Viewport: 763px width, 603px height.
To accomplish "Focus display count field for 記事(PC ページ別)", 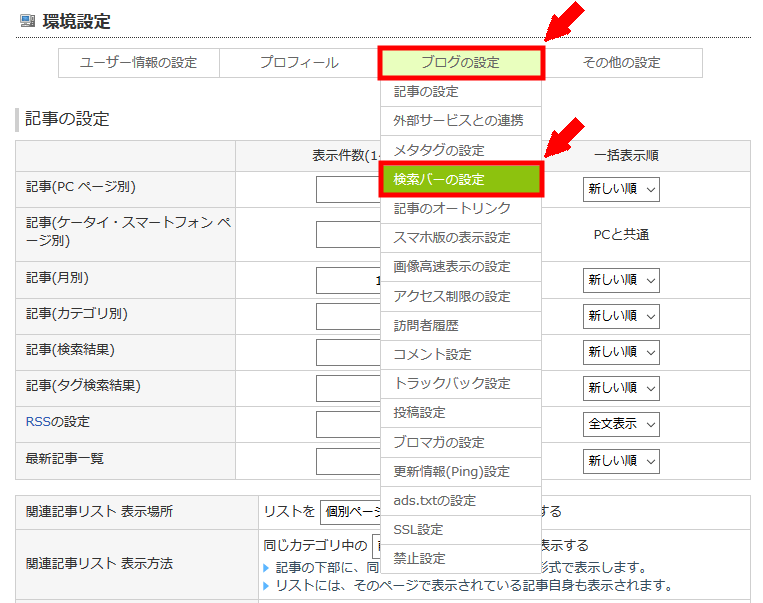I will [x=348, y=189].
